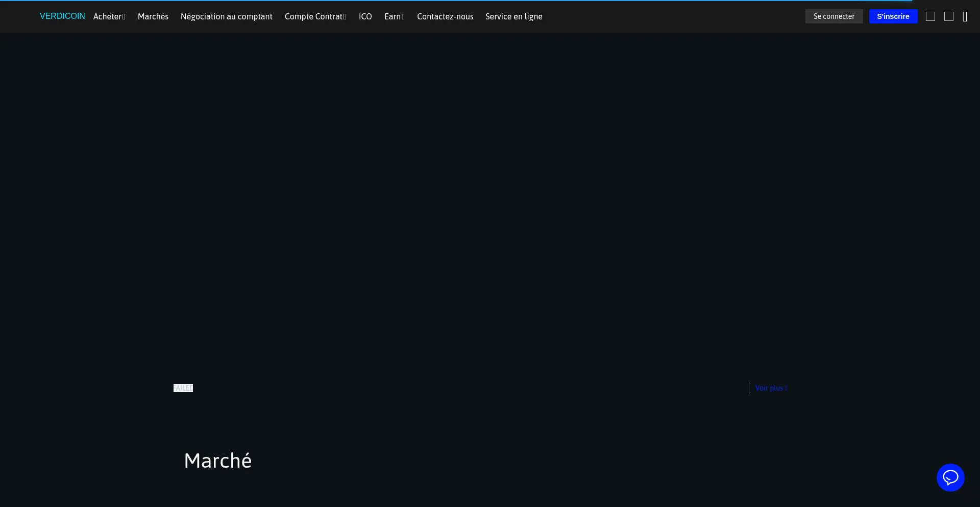Expand the Acheter dropdown menu
The height and width of the screenshot is (507, 980).
(x=109, y=16)
